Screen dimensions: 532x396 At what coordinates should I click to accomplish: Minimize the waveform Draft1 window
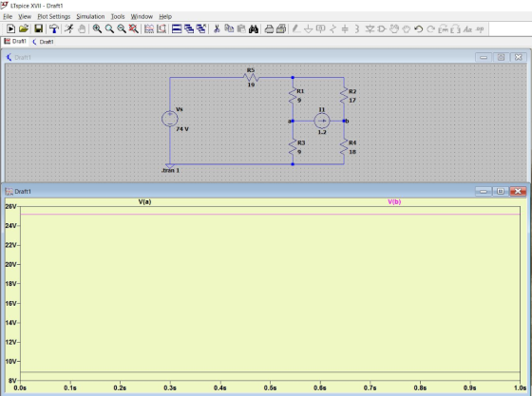(484, 191)
